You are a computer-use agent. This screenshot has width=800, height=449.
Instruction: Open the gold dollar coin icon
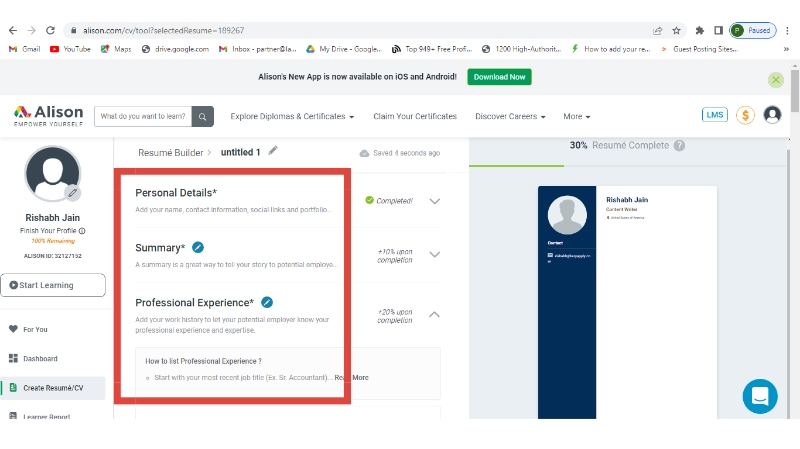(745, 115)
